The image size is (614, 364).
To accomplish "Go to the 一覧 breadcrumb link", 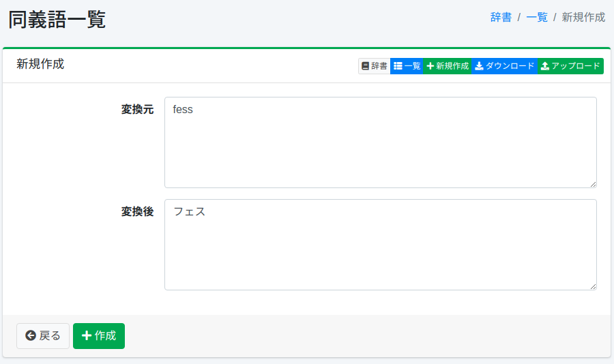I will tap(537, 18).
